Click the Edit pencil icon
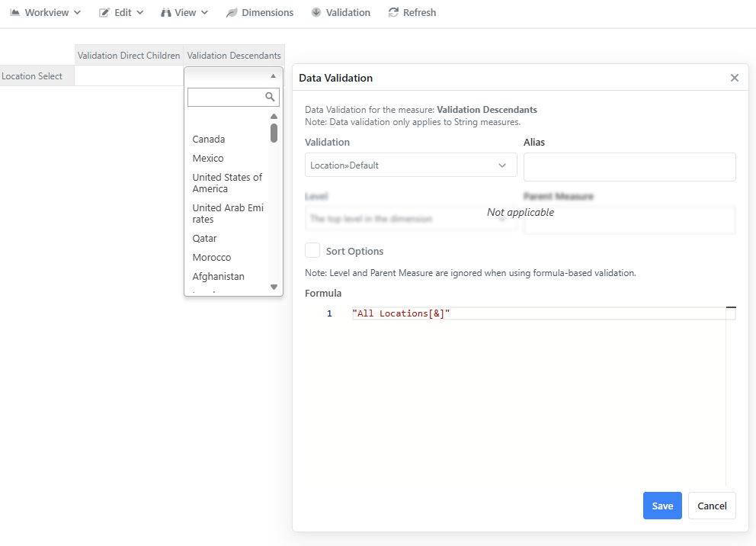The height and width of the screenshot is (546, 756). (x=104, y=12)
